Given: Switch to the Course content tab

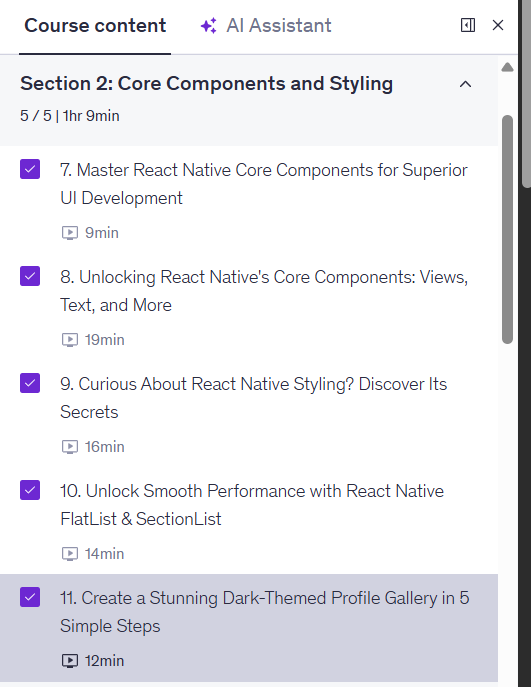Looking at the screenshot, I should point(95,25).
